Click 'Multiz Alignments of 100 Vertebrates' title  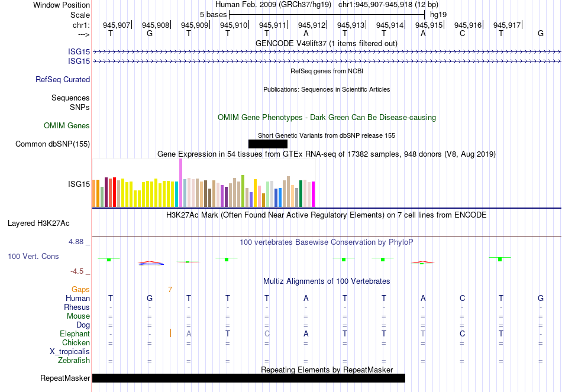click(327, 281)
